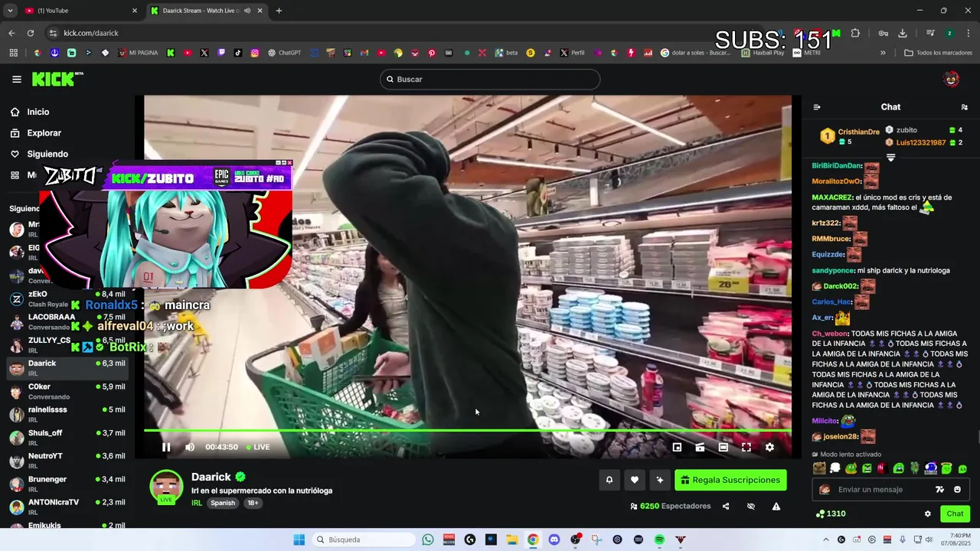Click the green video progress bar

pyautogui.click(x=468, y=430)
